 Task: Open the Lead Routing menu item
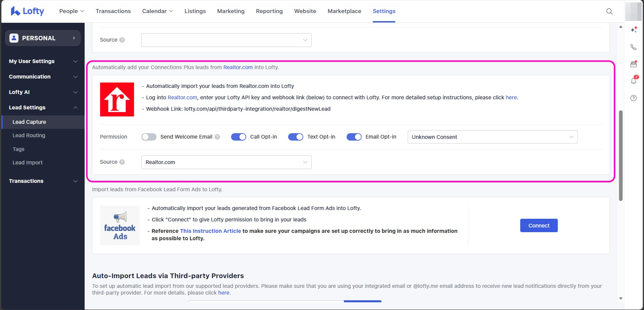pyautogui.click(x=29, y=135)
